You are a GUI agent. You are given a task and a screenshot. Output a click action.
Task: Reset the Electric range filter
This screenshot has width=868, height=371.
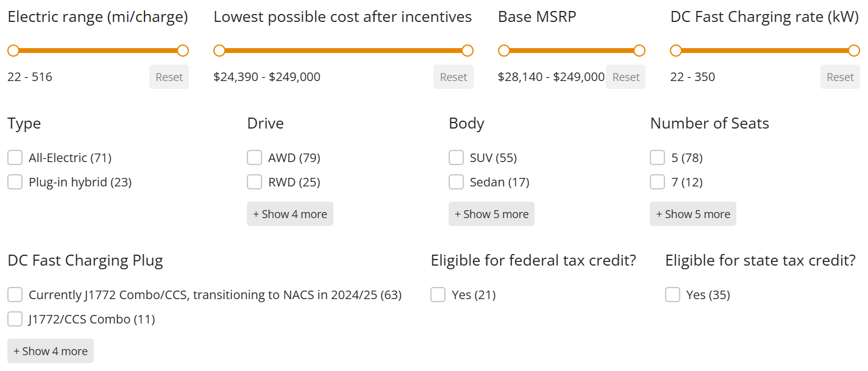169,77
